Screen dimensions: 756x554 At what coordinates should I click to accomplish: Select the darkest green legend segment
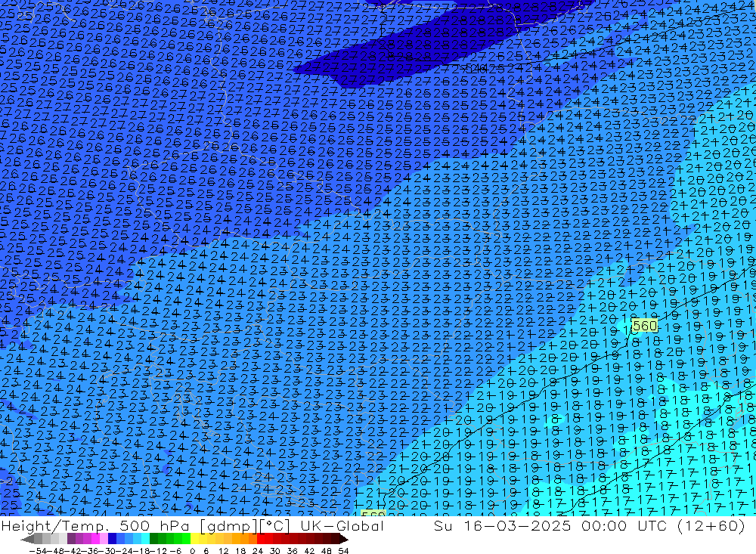click(153, 540)
